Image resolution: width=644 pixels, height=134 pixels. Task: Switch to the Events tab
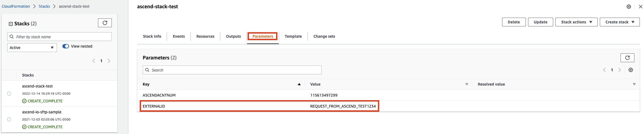tap(179, 36)
